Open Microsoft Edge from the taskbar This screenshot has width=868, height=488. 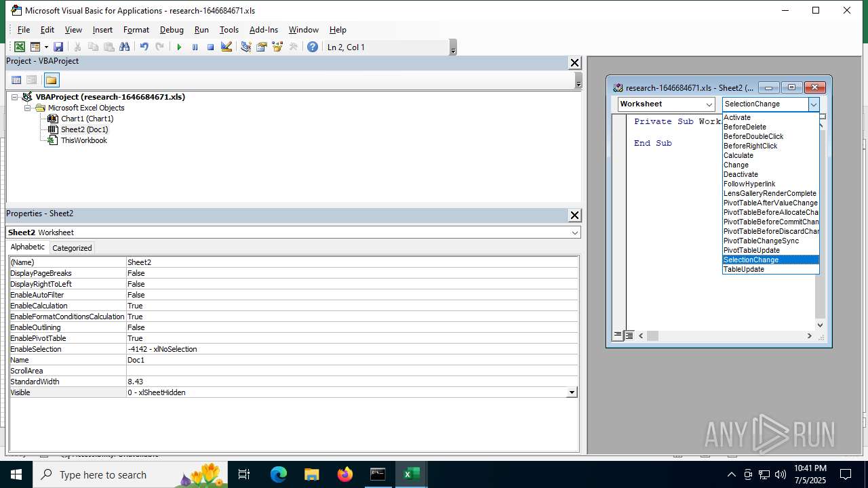[x=279, y=474]
